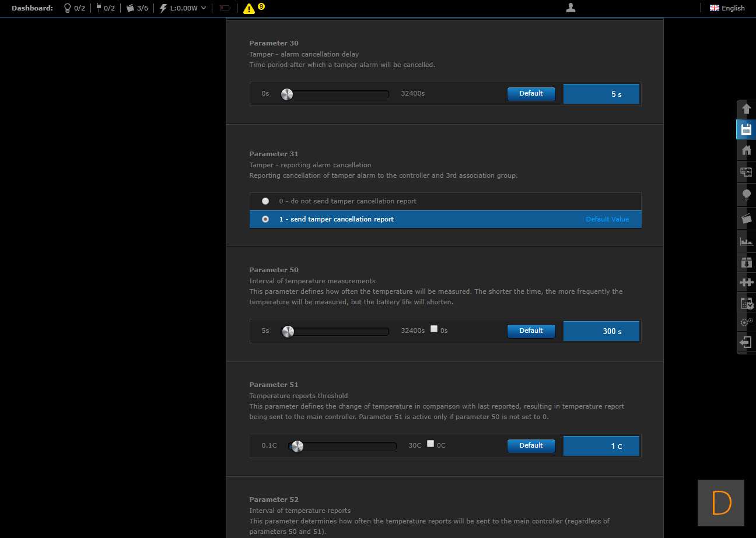Viewport: 756px width, 538px height.
Task: Open the puzzle piece plugins sidebar icon
Action: click(746, 282)
